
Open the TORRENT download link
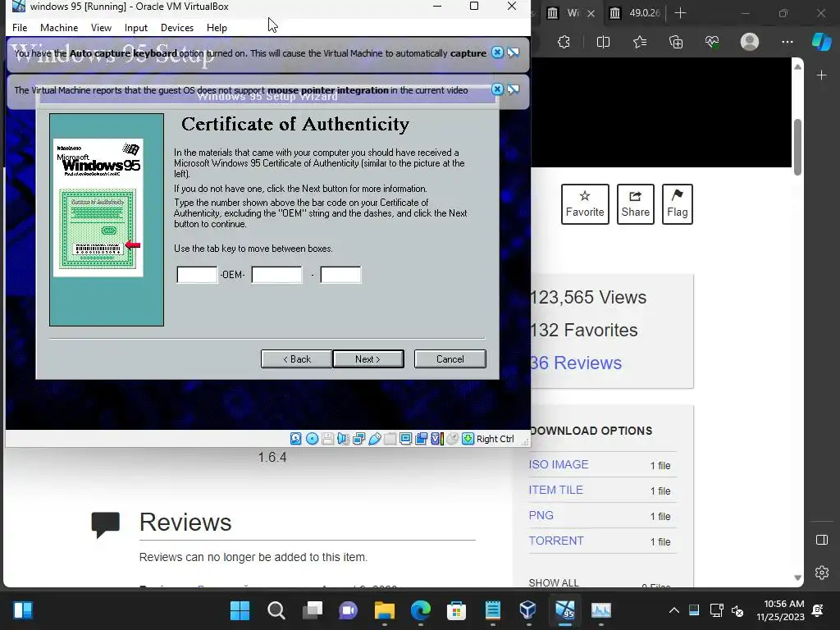(x=556, y=541)
